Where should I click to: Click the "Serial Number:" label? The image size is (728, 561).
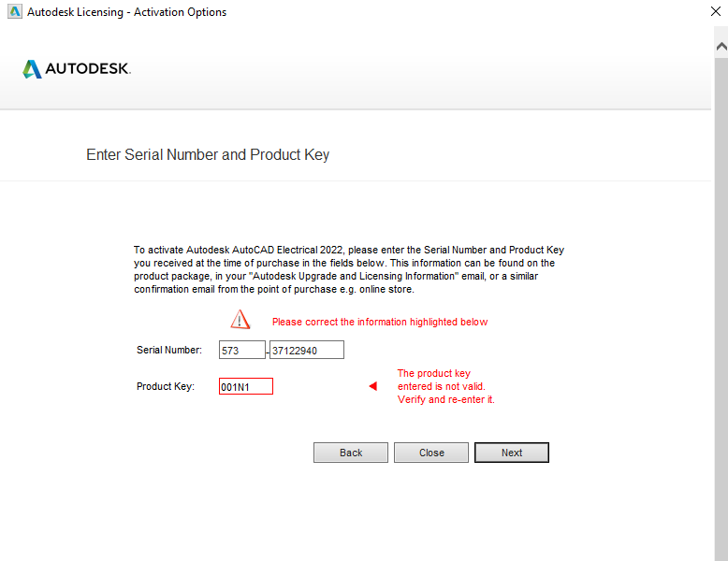point(169,351)
